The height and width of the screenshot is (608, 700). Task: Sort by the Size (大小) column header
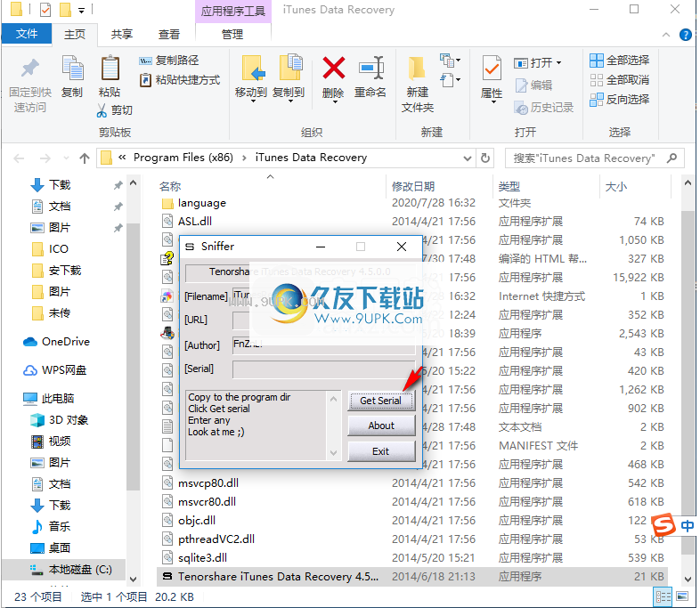(x=616, y=186)
